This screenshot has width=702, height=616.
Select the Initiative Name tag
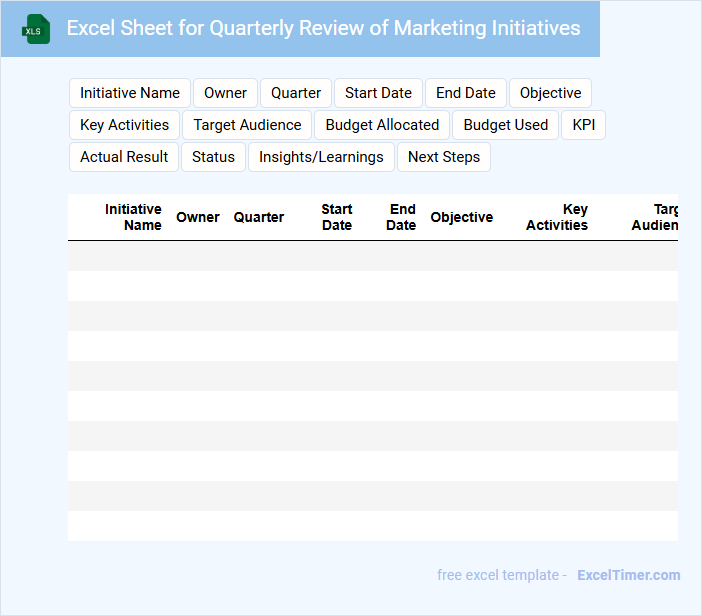130,93
